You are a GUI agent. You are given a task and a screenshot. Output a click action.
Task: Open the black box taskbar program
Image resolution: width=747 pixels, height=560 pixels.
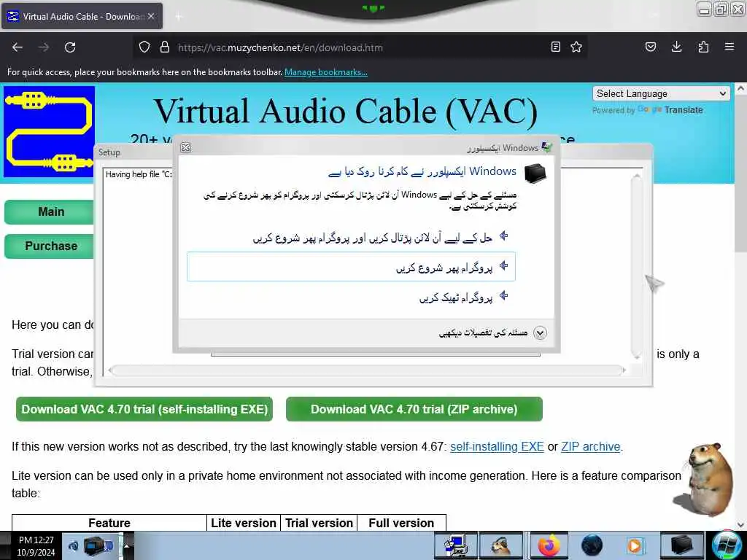pos(682,545)
